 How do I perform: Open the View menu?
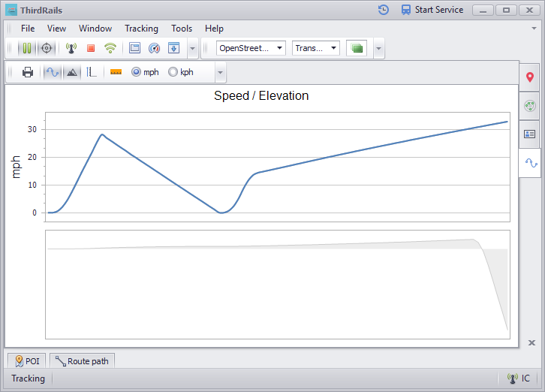[x=56, y=29]
